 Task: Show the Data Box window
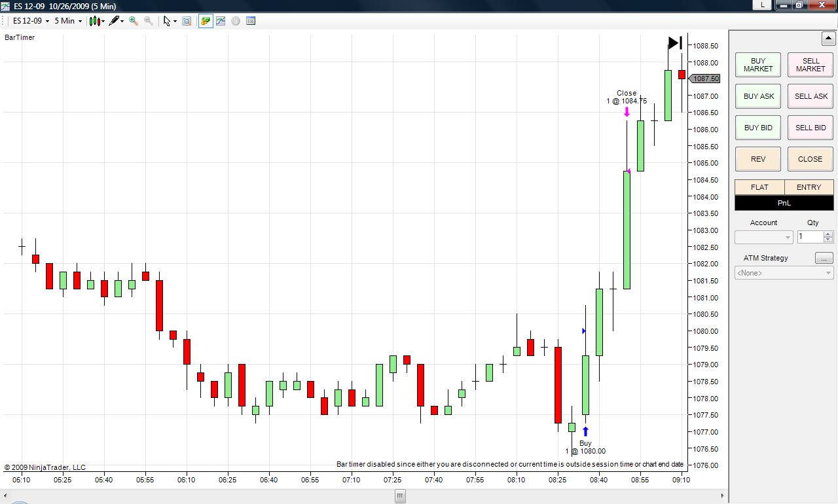pos(187,21)
